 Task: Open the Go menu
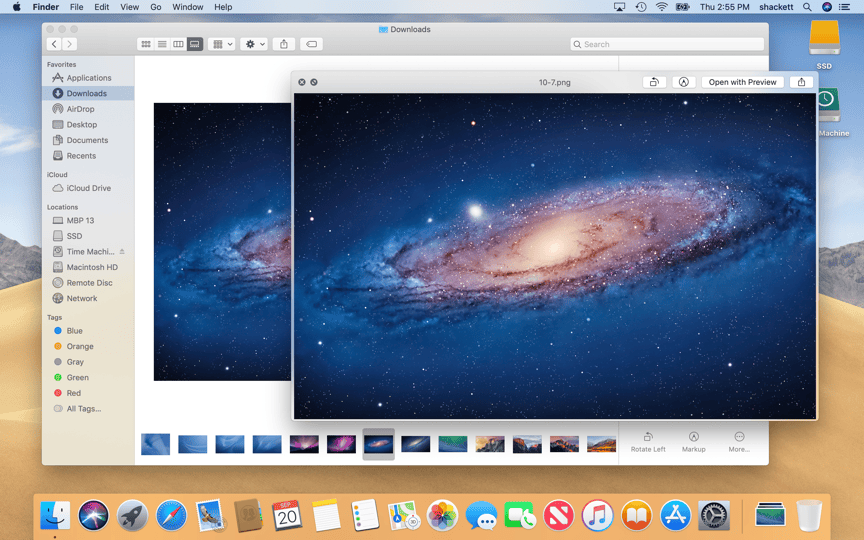pos(156,7)
